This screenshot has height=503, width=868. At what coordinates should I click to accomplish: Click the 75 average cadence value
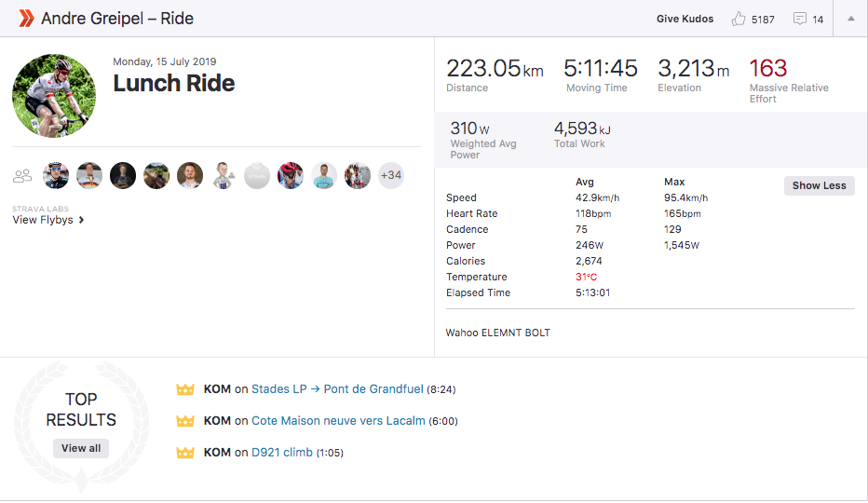point(581,229)
